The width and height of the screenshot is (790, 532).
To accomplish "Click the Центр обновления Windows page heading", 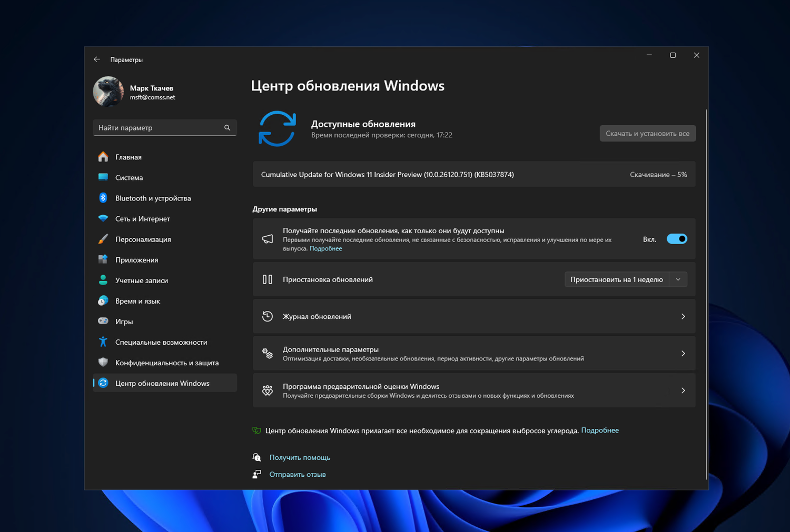I will [348, 85].
